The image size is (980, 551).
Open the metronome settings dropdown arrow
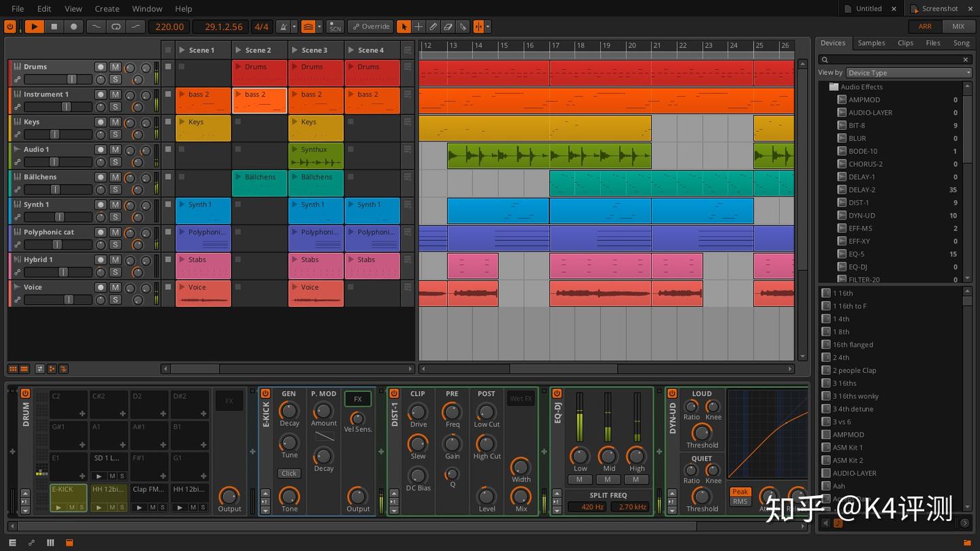(294, 27)
